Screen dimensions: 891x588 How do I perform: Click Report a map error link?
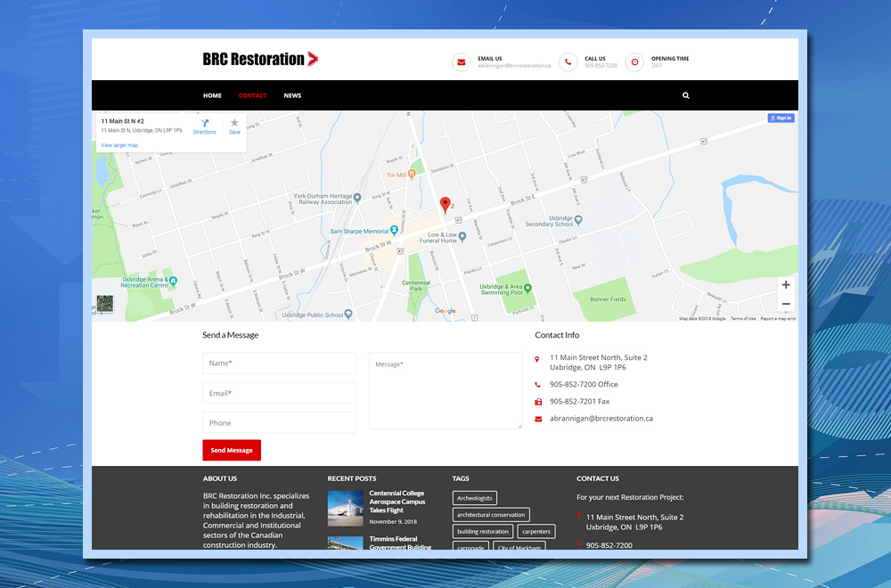point(778,319)
